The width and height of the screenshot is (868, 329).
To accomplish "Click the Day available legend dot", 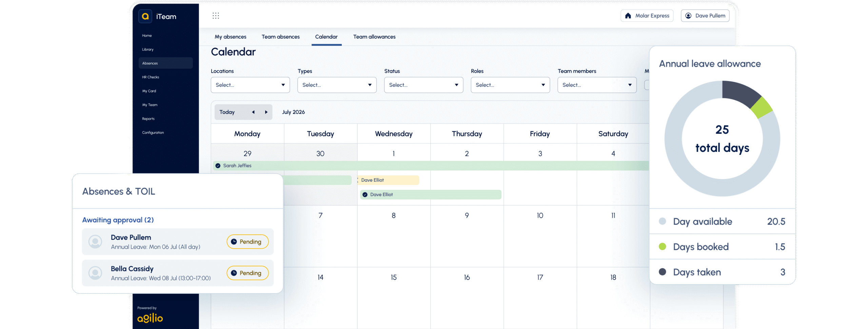I will tap(662, 221).
